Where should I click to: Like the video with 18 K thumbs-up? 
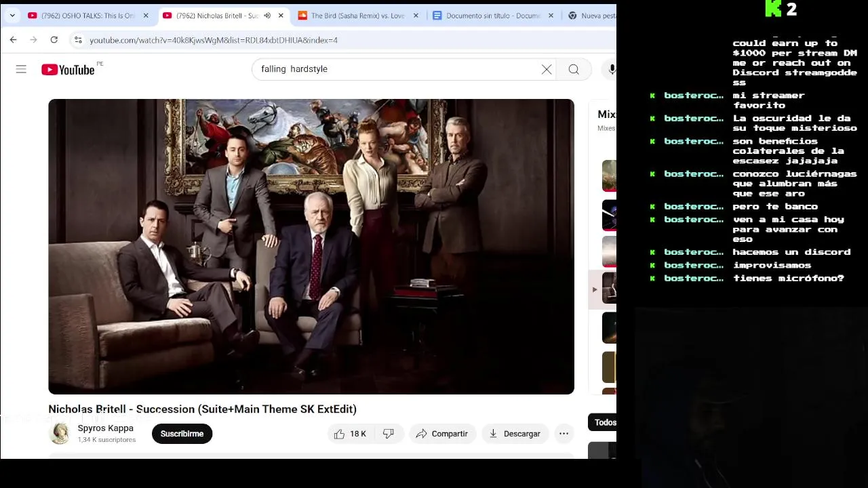pos(349,434)
